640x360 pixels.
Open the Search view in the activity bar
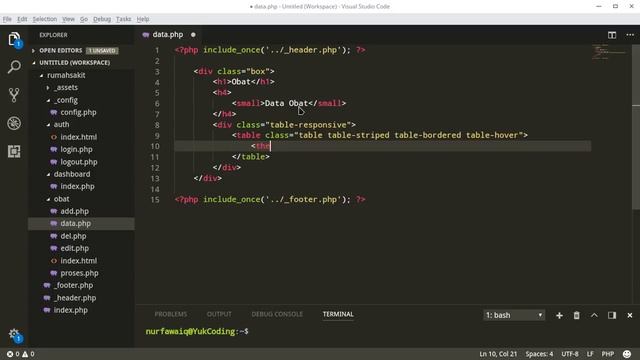coord(14,67)
